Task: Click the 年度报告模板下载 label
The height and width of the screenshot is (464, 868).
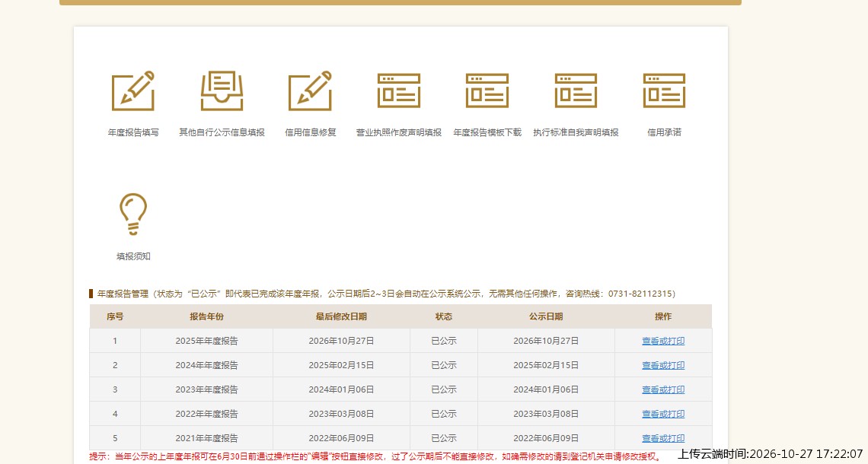Action: [x=487, y=132]
